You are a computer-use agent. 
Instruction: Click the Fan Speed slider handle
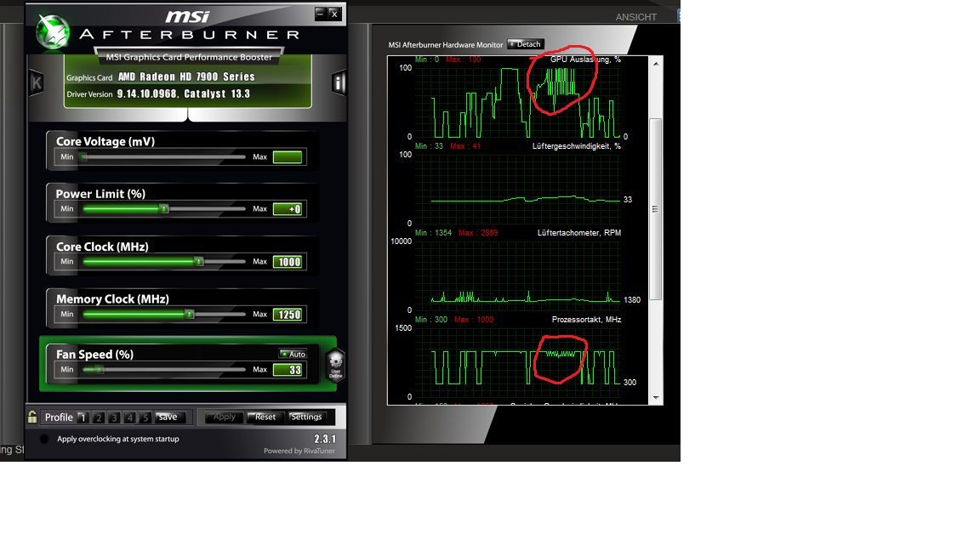click(98, 369)
